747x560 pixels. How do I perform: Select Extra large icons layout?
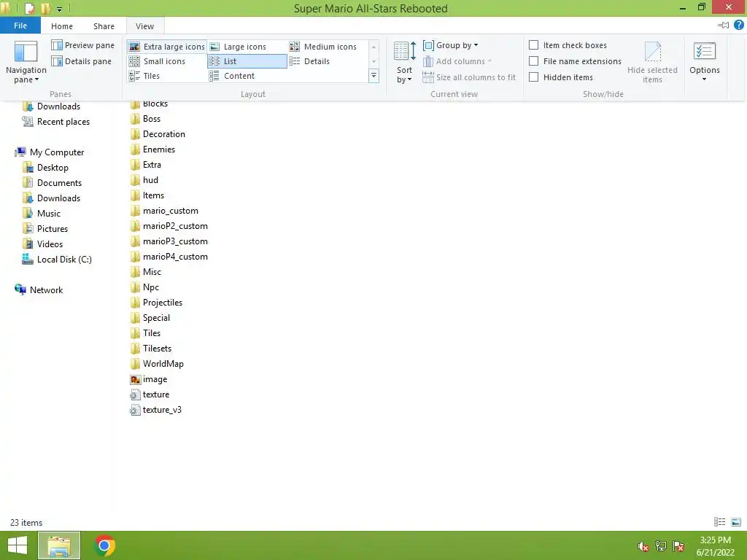click(x=167, y=47)
